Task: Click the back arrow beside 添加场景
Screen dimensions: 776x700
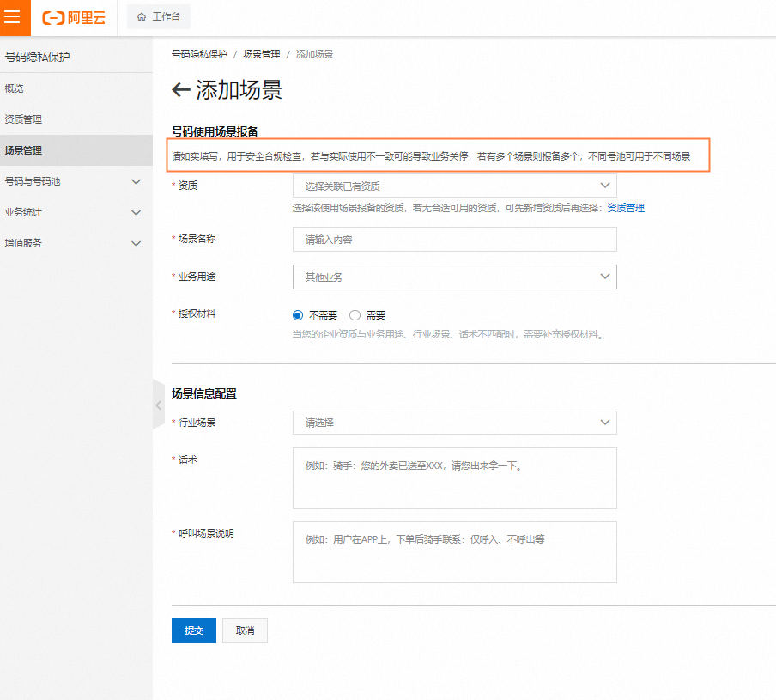Action: pyautogui.click(x=180, y=90)
